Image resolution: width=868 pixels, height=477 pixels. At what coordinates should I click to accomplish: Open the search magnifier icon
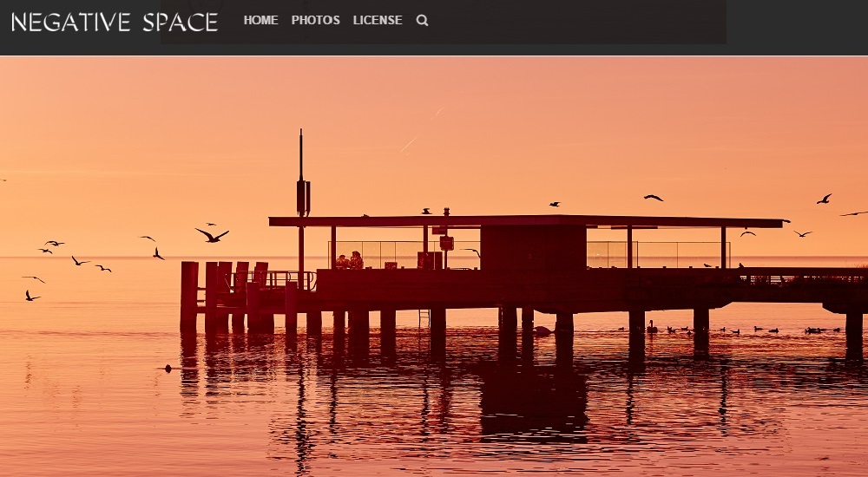422,21
